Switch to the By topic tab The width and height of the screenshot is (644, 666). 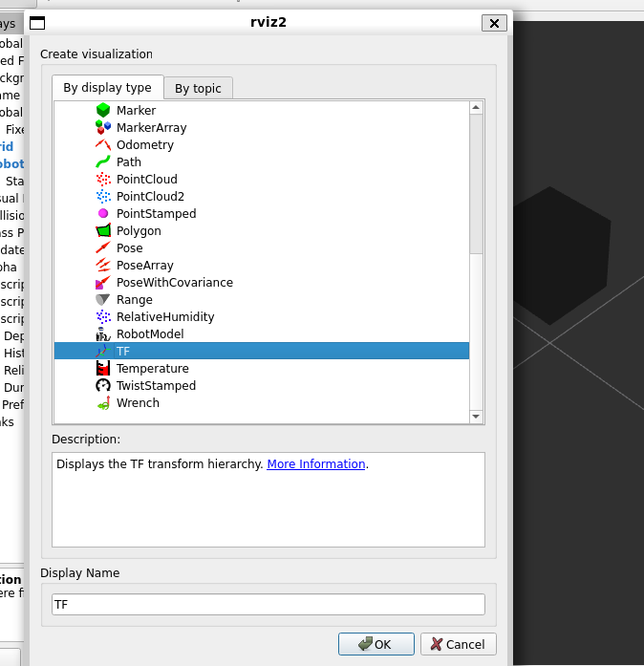[198, 88]
